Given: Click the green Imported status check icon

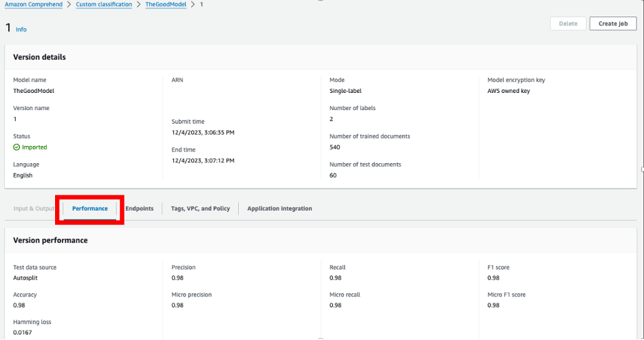Looking at the screenshot, I should pos(17,147).
